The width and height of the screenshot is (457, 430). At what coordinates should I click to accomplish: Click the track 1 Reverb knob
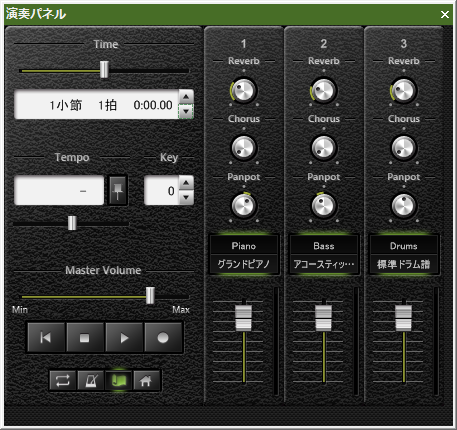[x=244, y=90]
